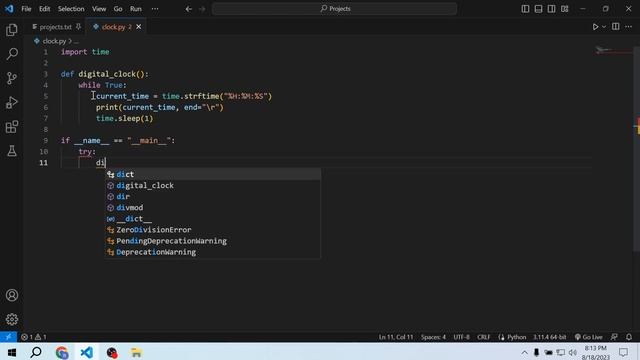Viewport: 640px width, 360px height.
Task: Choose dir from autocomplete list
Action: [213, 196]
